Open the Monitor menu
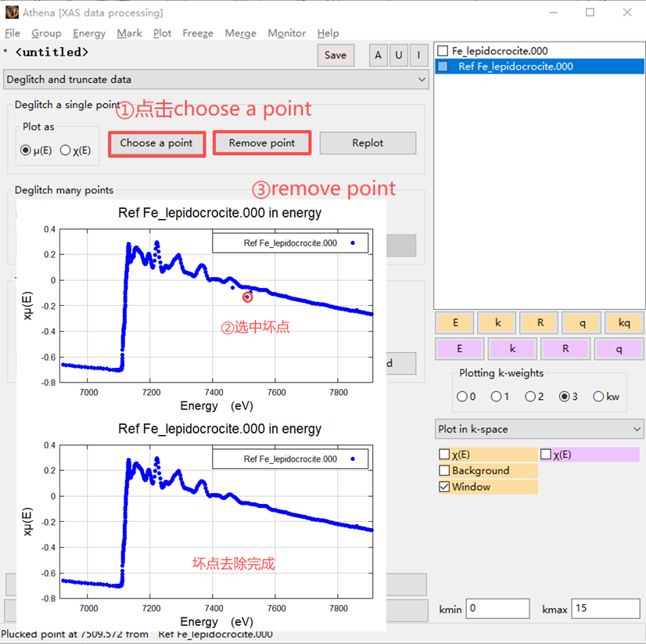The height and width of the screenshot is (644, 646). tap(287, 33)
